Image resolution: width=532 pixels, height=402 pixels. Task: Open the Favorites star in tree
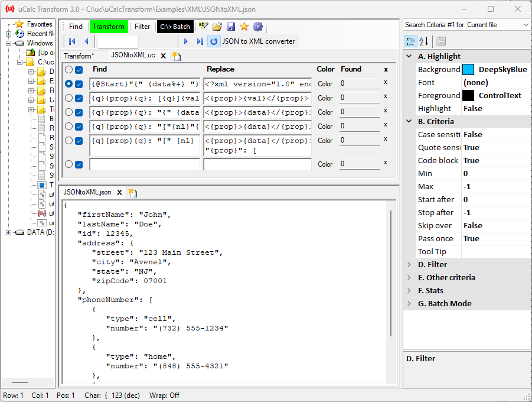19,24
